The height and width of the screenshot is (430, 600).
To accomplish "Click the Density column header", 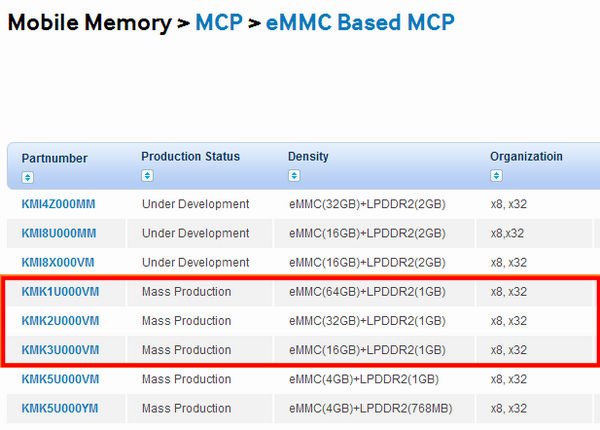I will coord(308,156).
